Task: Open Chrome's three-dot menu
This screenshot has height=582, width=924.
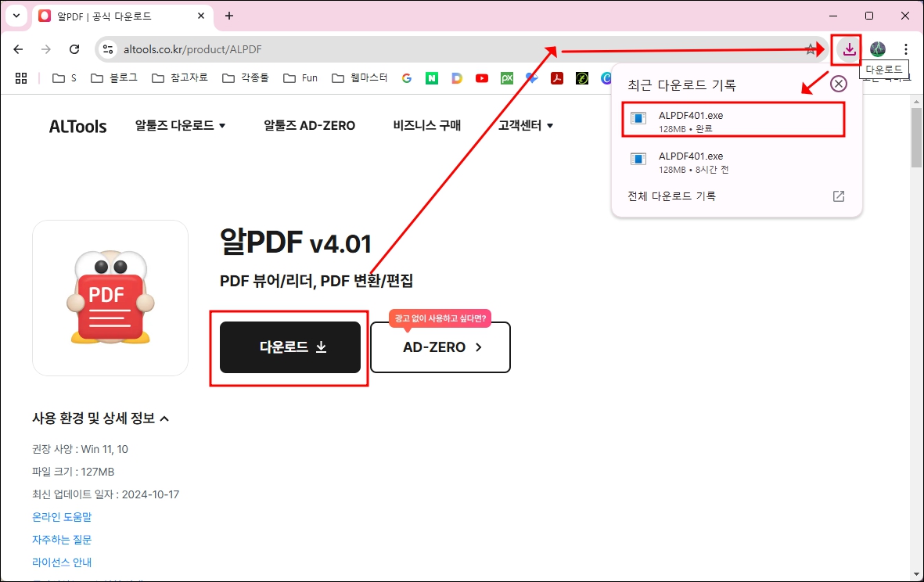Action: pos(906,49)
